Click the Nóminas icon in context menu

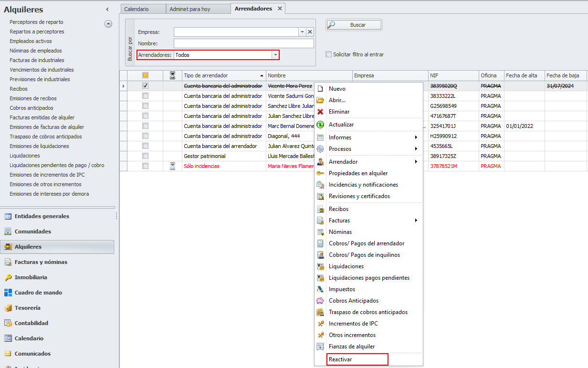click(321, 232)
